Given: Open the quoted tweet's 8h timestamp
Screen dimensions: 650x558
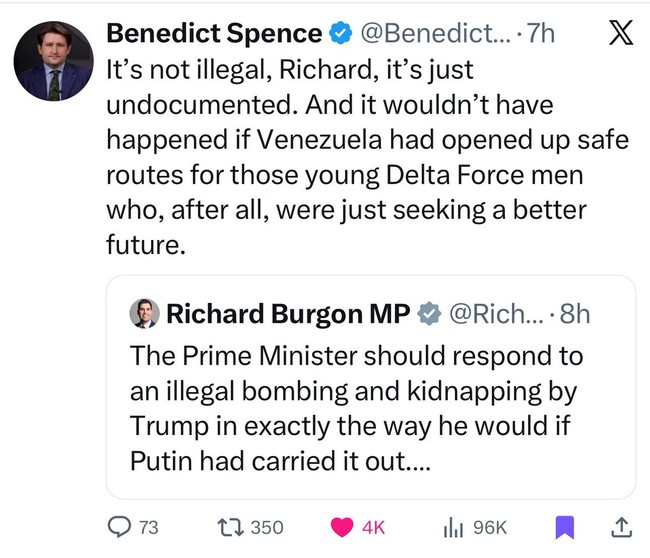Looking at the screenshot, I should click(x=577, y=314).
